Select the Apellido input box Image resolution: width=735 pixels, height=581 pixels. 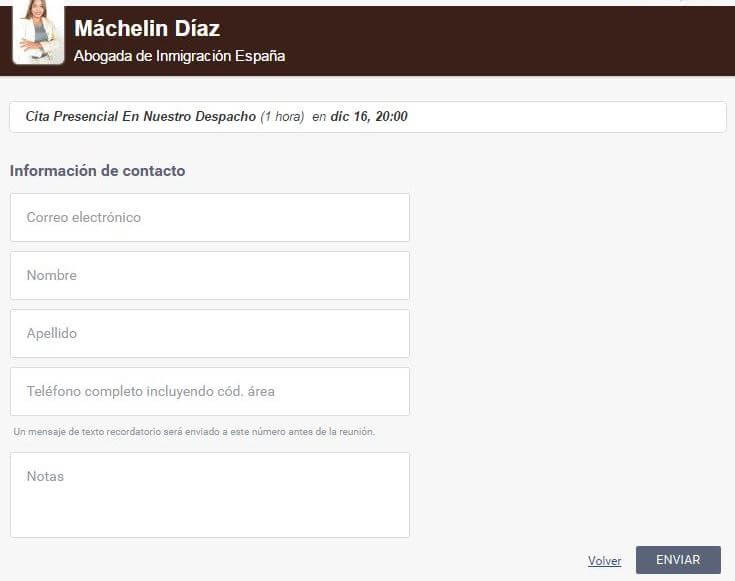210,333
